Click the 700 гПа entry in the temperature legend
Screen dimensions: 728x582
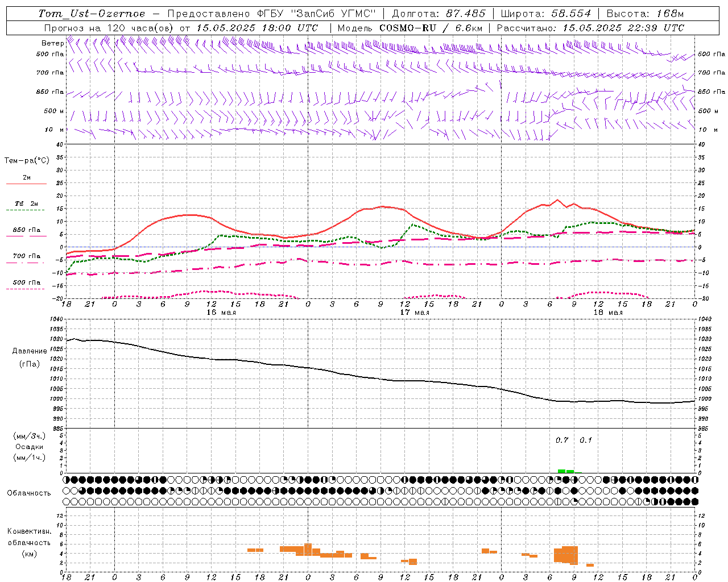pyautogui.click(x=27, y=256)
